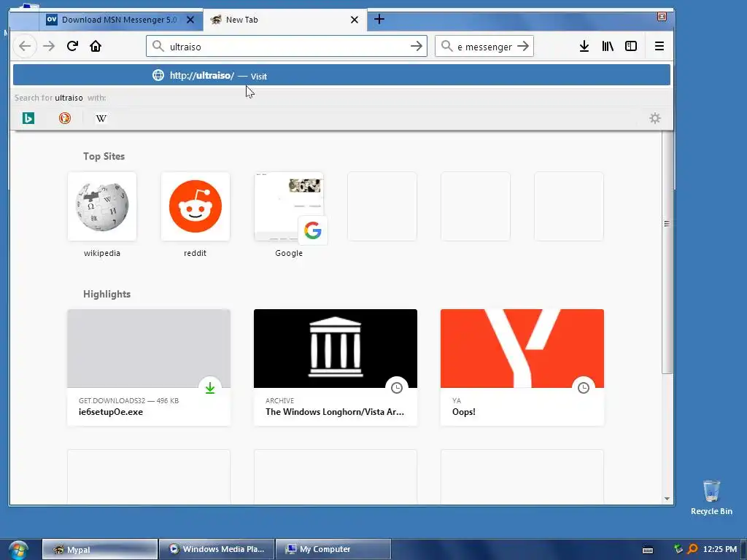The image size is (747, 560).
Task: Click the Top Sites section heading
Action: coord(104,156)
